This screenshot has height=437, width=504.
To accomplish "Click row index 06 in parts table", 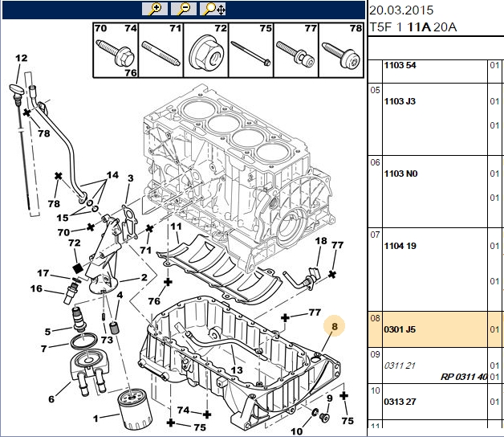I will coord(375,162).
